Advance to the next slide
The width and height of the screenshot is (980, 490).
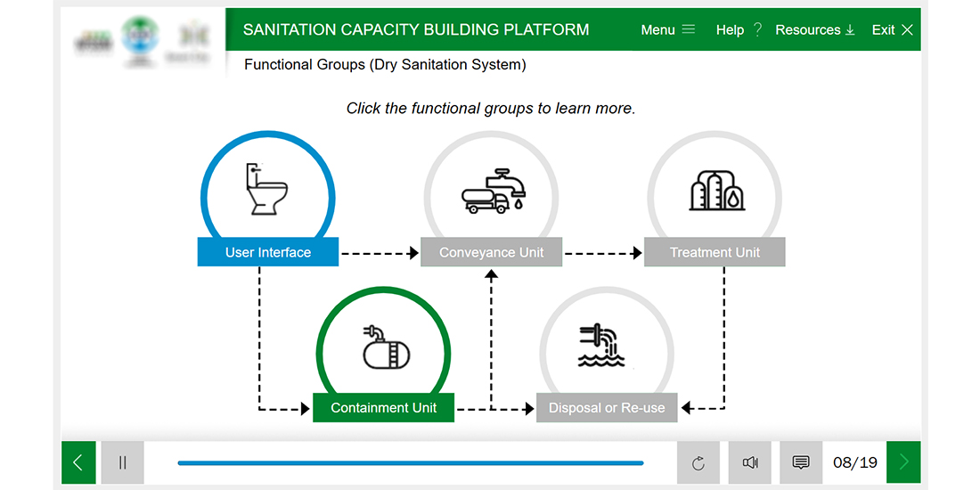click(x=903, y=462)
